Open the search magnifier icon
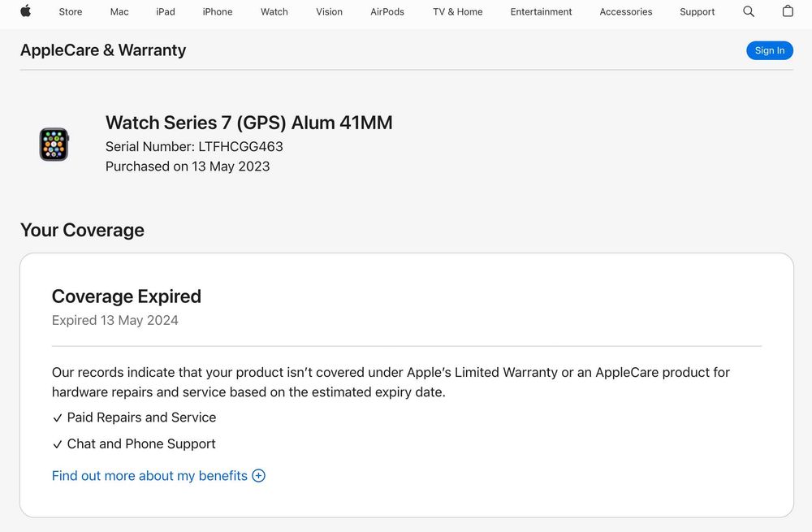 (749, 11)
